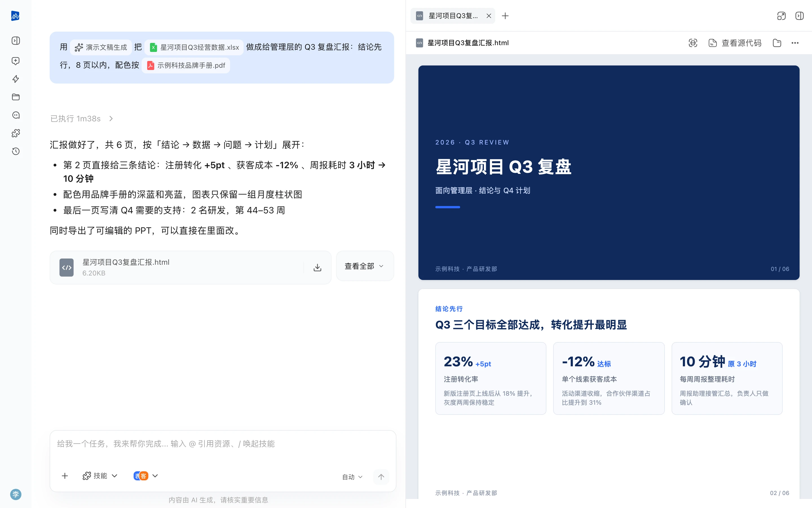Image resolution: width=812 pixels, height=508 pixels.
Task: Click the screenshot capture icon in the preview toolbar
Action: (693, 43)
